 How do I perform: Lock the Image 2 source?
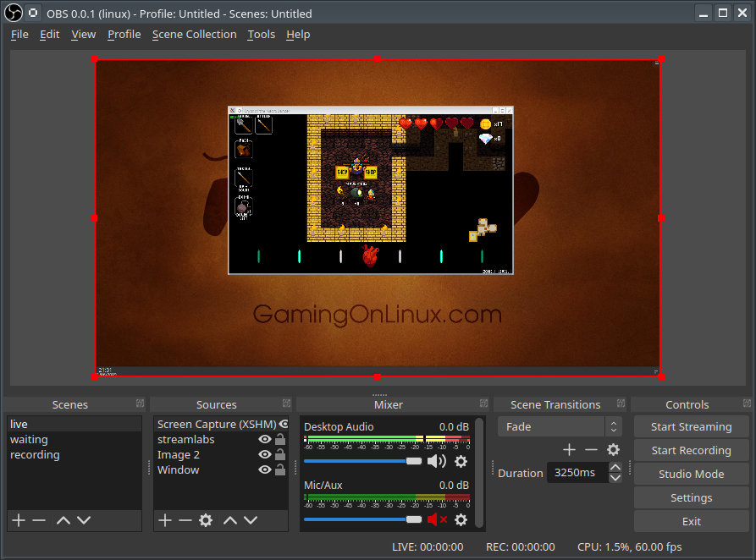280,454
